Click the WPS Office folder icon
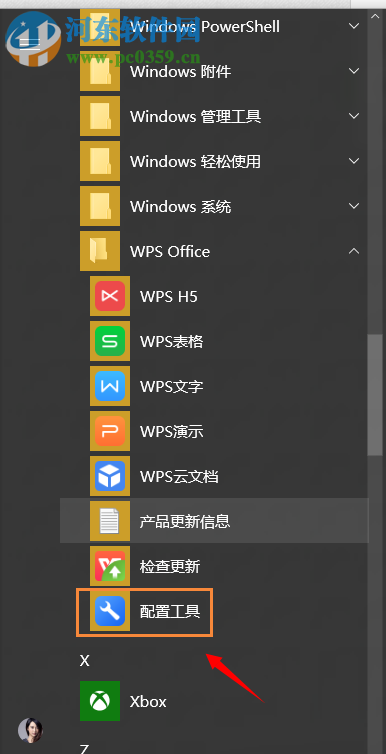 pos(100,251)
